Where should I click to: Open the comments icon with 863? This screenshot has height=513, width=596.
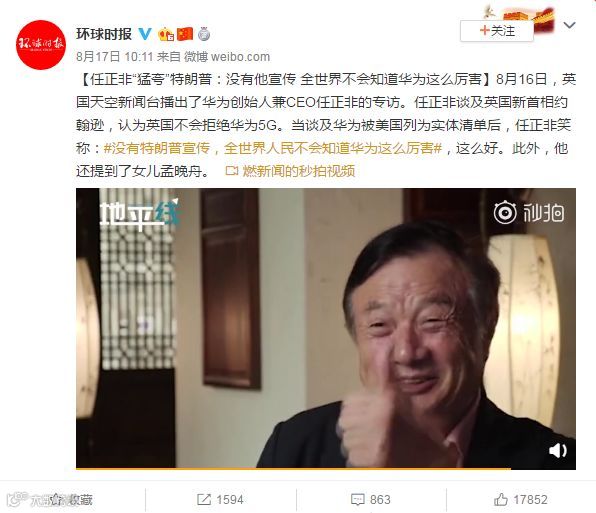tap(371, 499)
